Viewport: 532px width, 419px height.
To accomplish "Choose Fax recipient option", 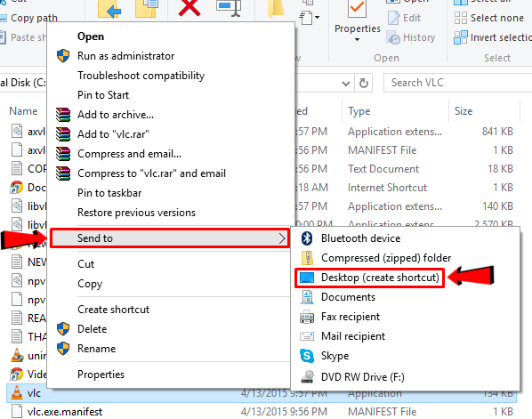I will point(351,317).
